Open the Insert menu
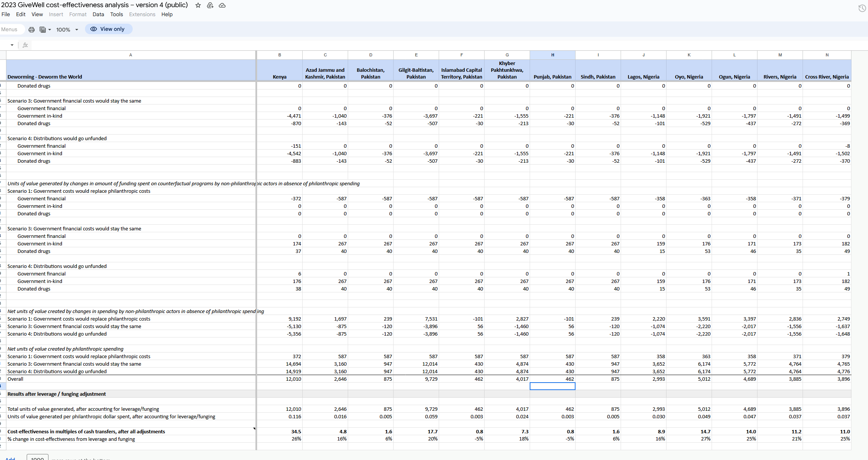868x460 pixels. [56, 14]
